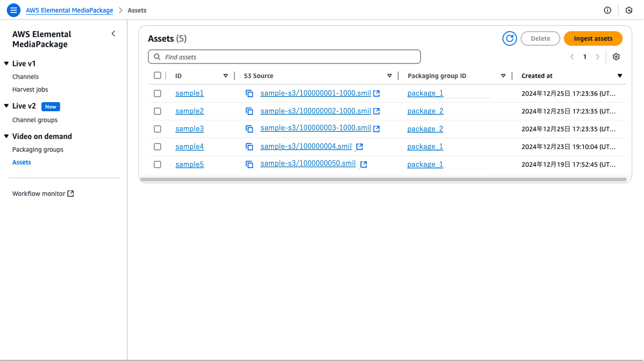Collapse the Live v2 section
Screen dimensions: 644x361
click(6, 106)
